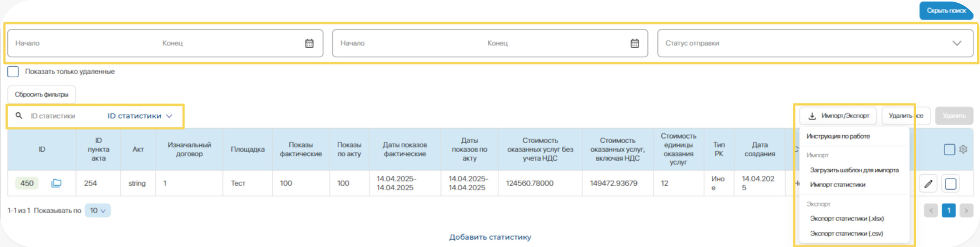
Task: Select 'Экспорт статистики (.xlsx)' option
Action: [847, 219]
